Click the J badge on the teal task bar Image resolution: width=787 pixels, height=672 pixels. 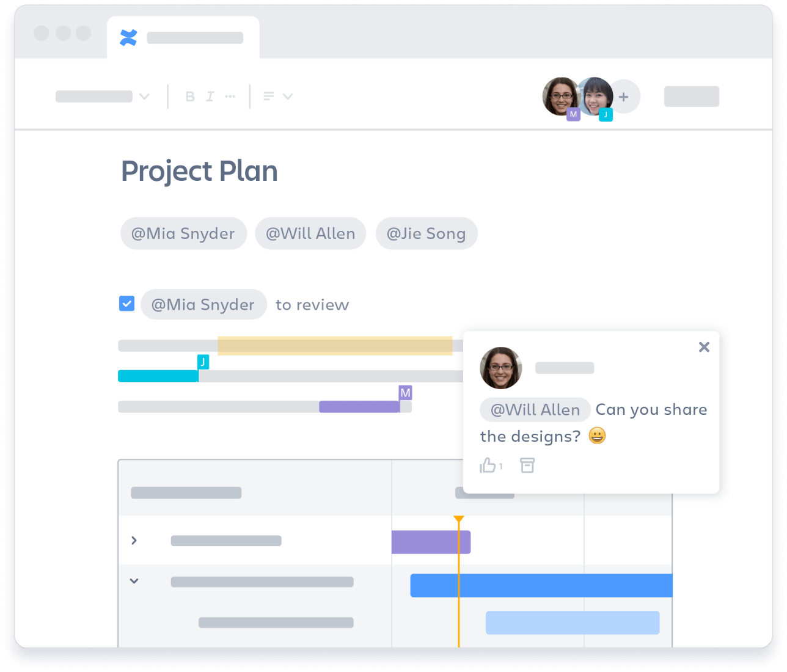click(x=202, y=362)
